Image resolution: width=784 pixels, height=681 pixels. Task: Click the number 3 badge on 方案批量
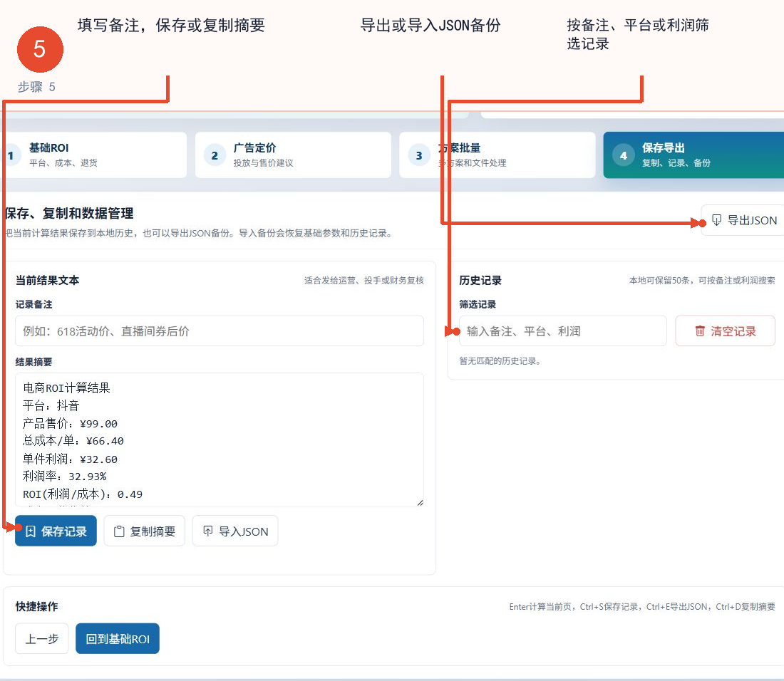tap(419, 155)
